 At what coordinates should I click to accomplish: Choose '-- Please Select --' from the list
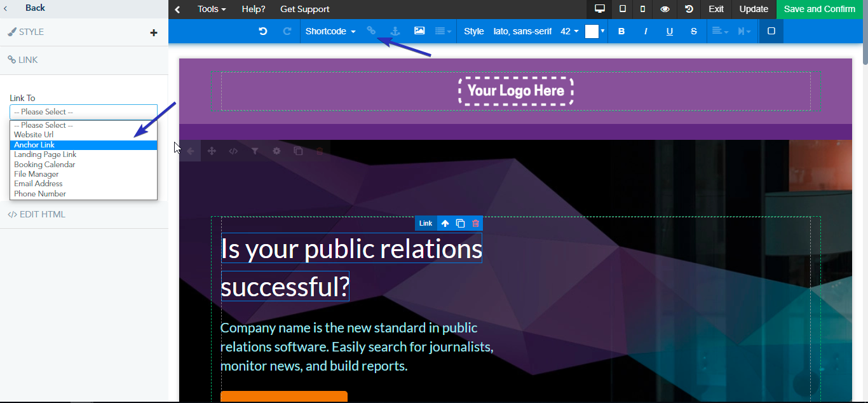[83, 125]
